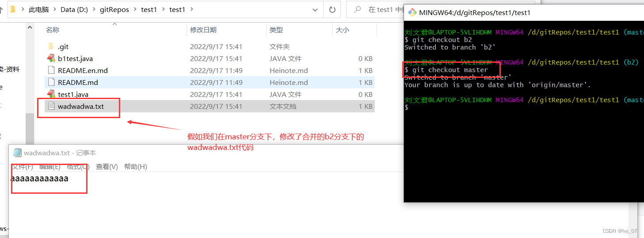The image size is (644, 238).
Task: Click the up-one-level arrow in Explorer
Action: point(2,9)
